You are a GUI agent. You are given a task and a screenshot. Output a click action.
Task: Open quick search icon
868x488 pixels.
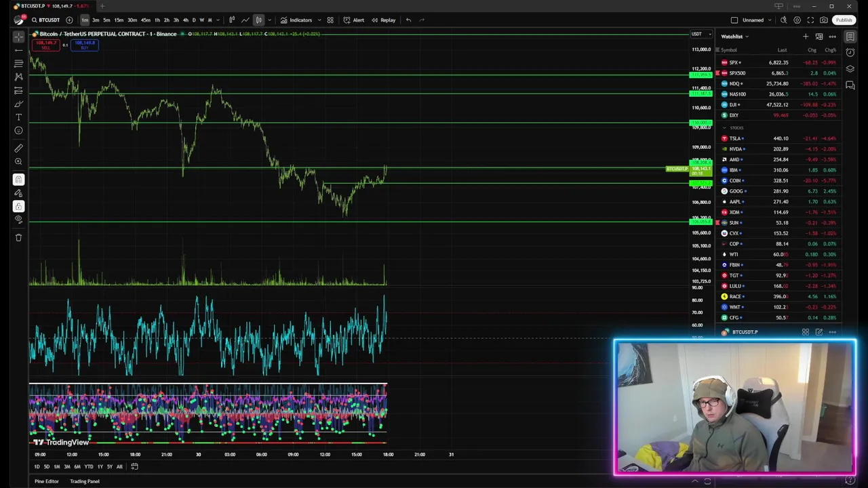tap(784, 20)
